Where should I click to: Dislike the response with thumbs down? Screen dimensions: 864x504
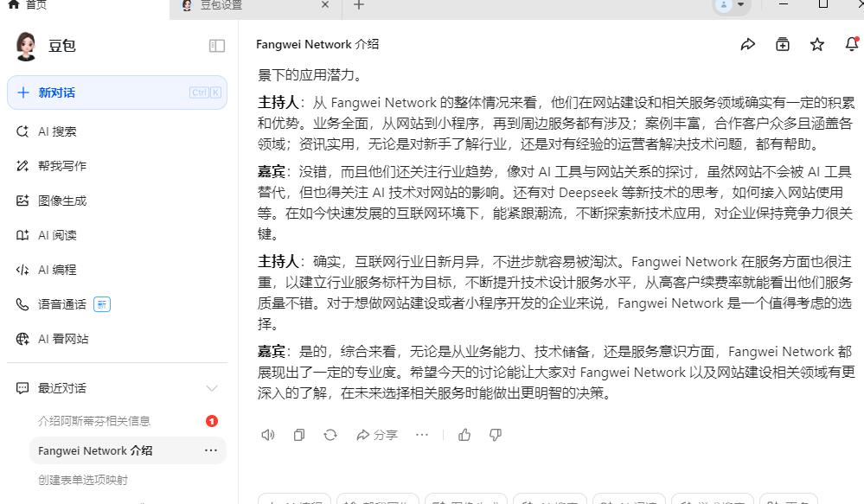[x=496, y=435]
